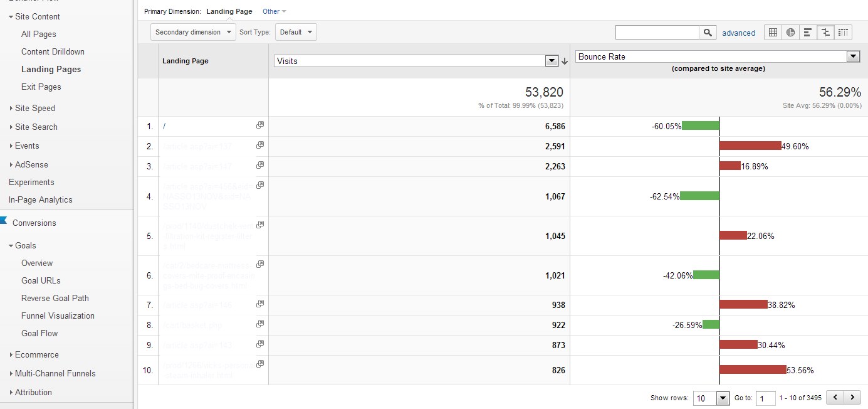Click the table search input field
Viewport: 868px width, 409px height.
pos(657,33)
